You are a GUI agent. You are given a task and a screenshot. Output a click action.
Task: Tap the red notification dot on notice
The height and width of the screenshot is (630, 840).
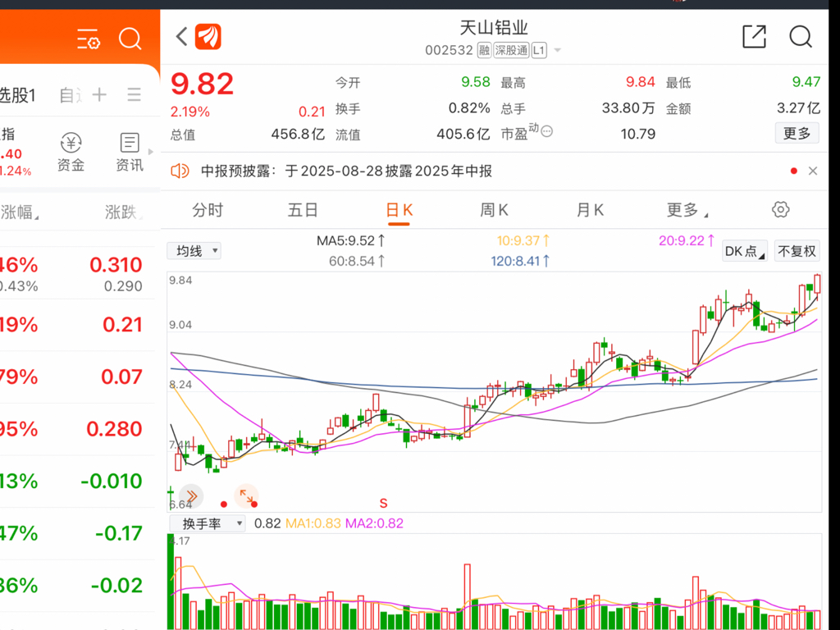click(794, 171)
